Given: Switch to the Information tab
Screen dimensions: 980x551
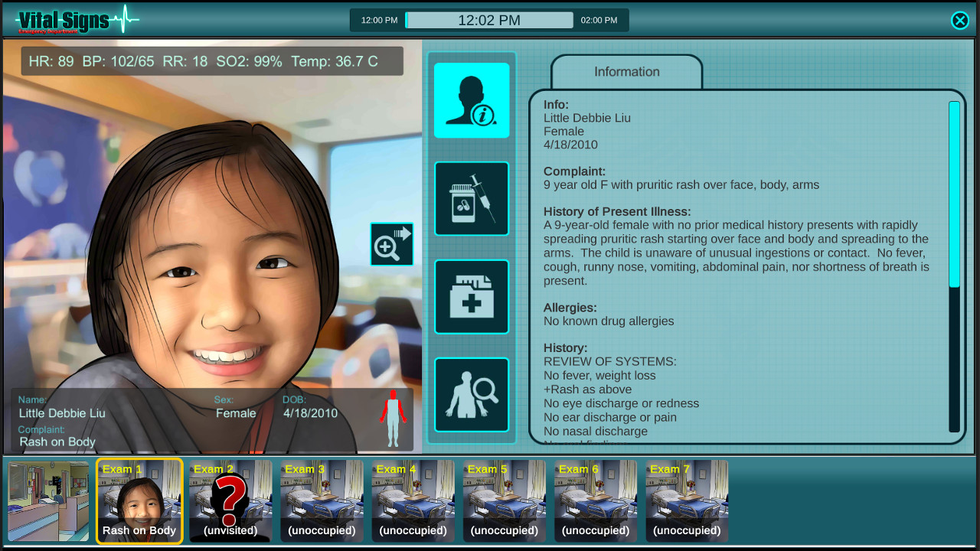Looking at the screenshot, I should point(626,71).
